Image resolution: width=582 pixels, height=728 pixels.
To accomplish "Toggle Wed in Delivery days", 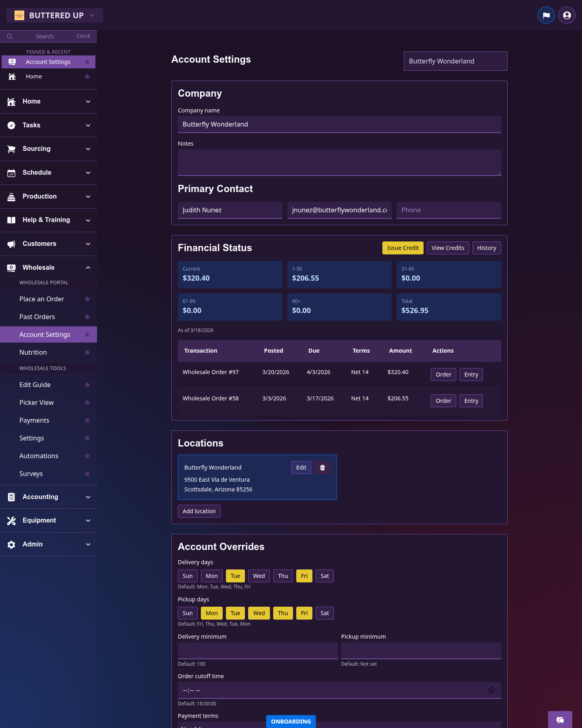I will 259,576.
